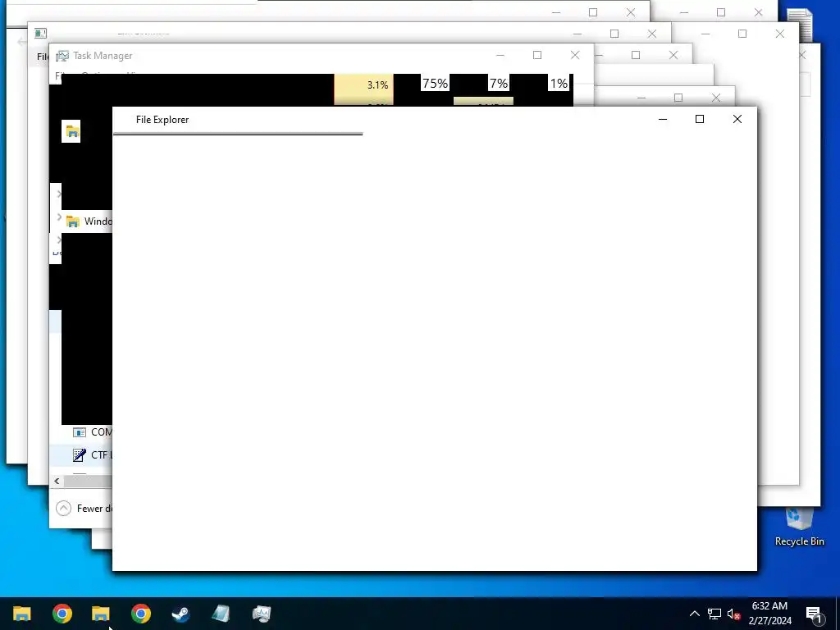The width and height of the screenshot is (840, 630).
Task: Sort by the 75% column header
Action: [x=435, y=84]
